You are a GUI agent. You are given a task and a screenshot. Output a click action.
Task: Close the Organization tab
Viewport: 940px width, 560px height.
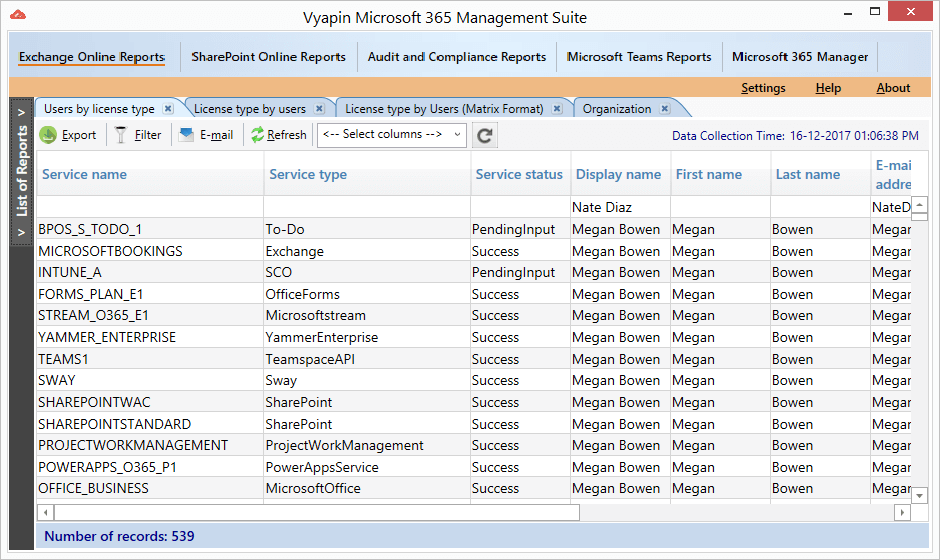(x=664, y=109)
